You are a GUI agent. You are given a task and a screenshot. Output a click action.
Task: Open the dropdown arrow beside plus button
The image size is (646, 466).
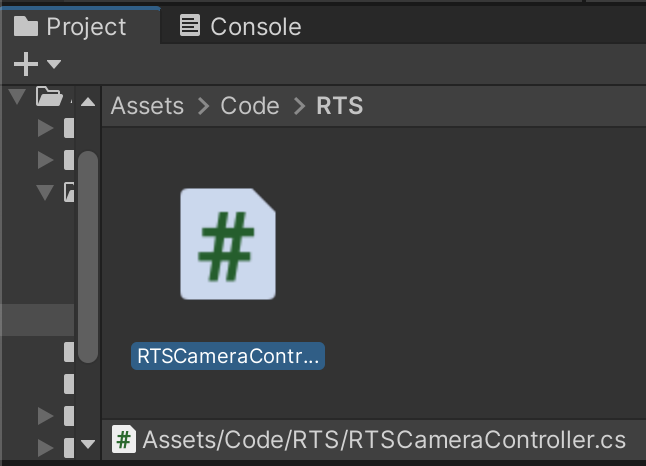(54, 65)
